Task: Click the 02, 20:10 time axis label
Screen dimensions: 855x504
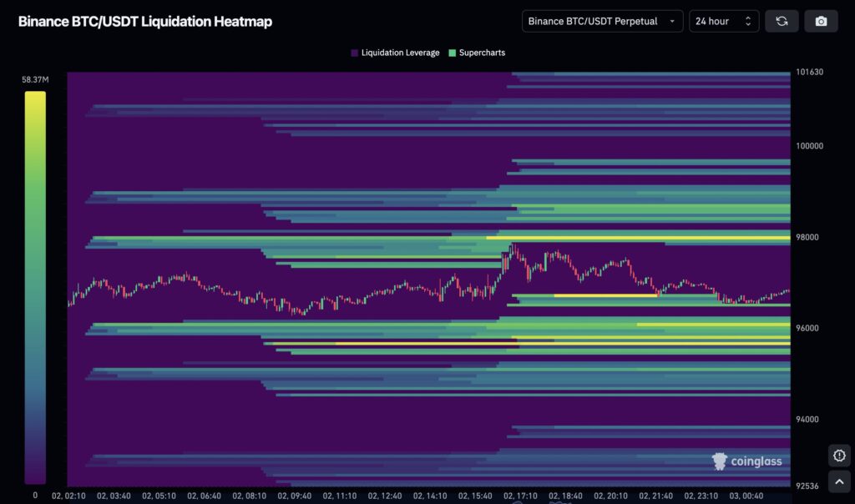Action: [610, 496]
